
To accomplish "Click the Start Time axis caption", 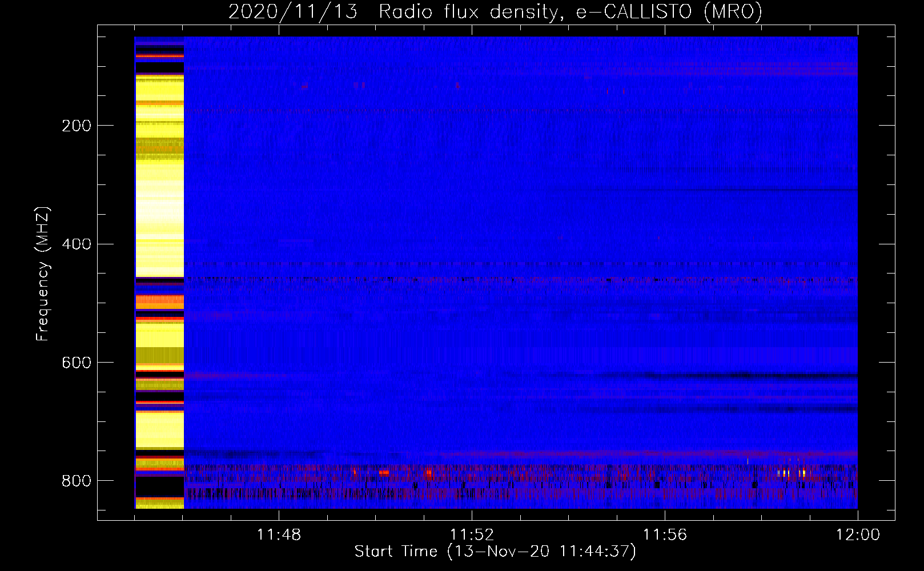I will 495,552.
